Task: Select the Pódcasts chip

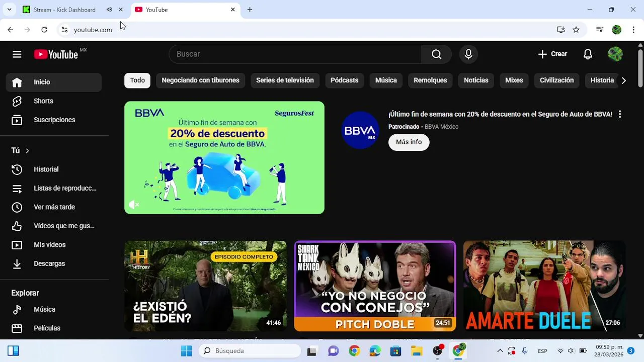Action: (x=344, y=80)
